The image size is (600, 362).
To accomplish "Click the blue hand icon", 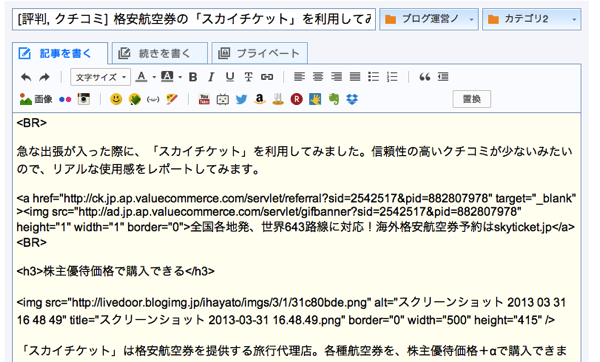I will (315, 99).
